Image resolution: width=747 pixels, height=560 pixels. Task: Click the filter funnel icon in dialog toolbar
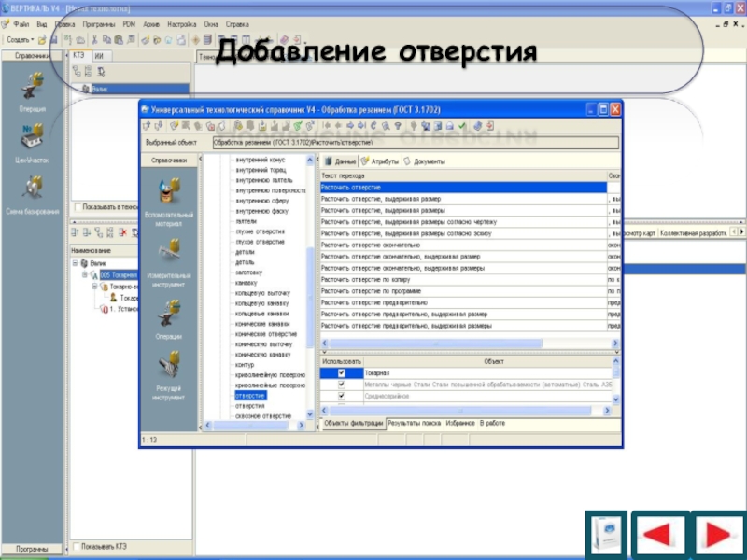pos(398,126)
